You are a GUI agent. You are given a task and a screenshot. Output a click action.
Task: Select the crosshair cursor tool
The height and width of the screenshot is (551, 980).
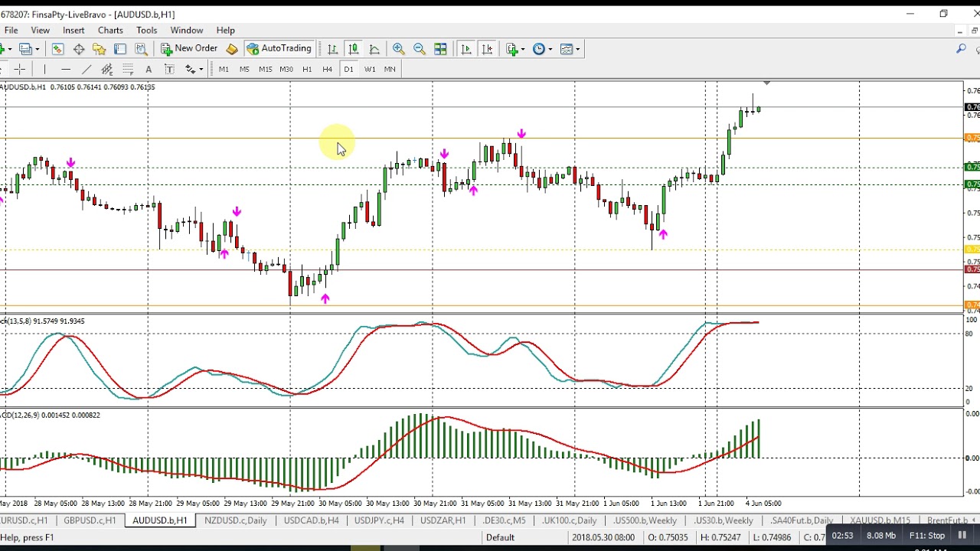coord(19,70)
